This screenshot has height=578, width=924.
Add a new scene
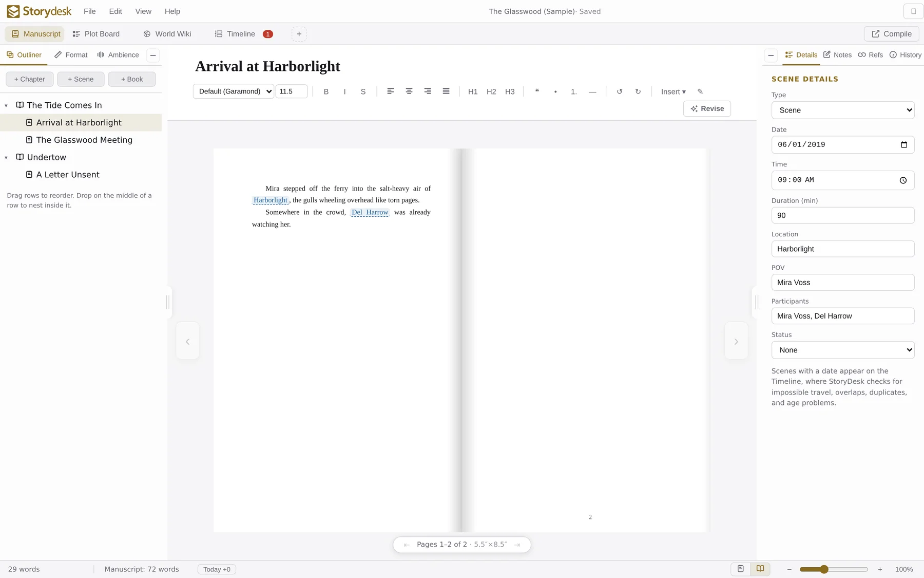81,79
